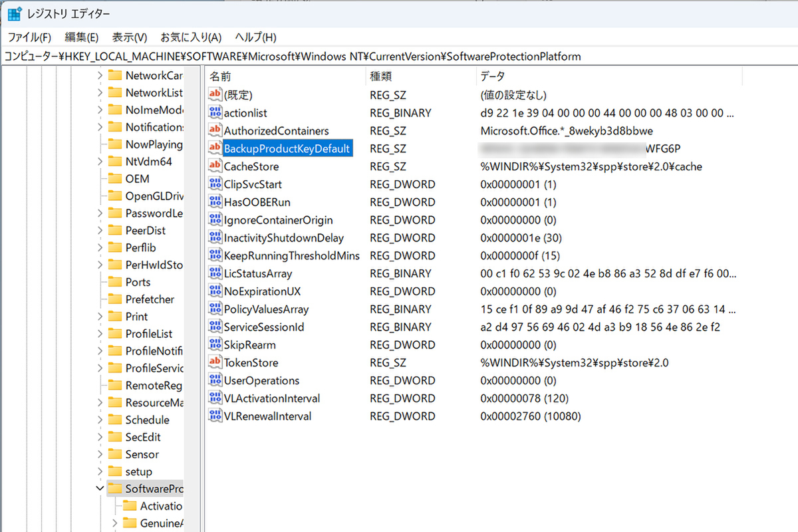Viewport: 798px width, 532px height.
Task: Click the binary icon beside actionlist
Action: [x=215, y=113]
